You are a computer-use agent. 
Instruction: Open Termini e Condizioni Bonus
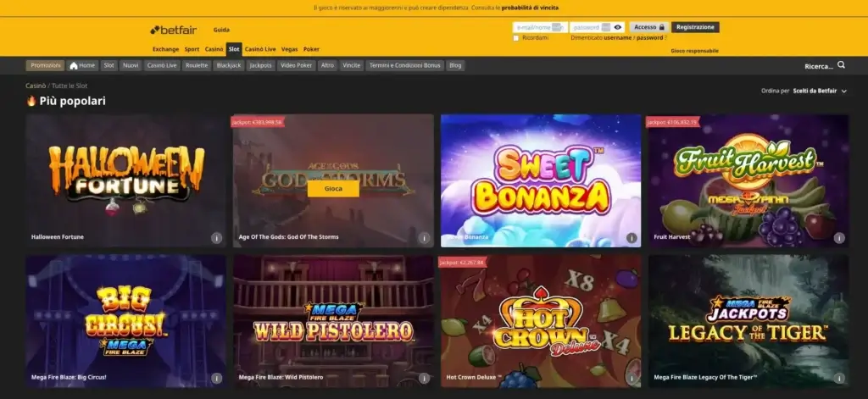coord(404,65)
